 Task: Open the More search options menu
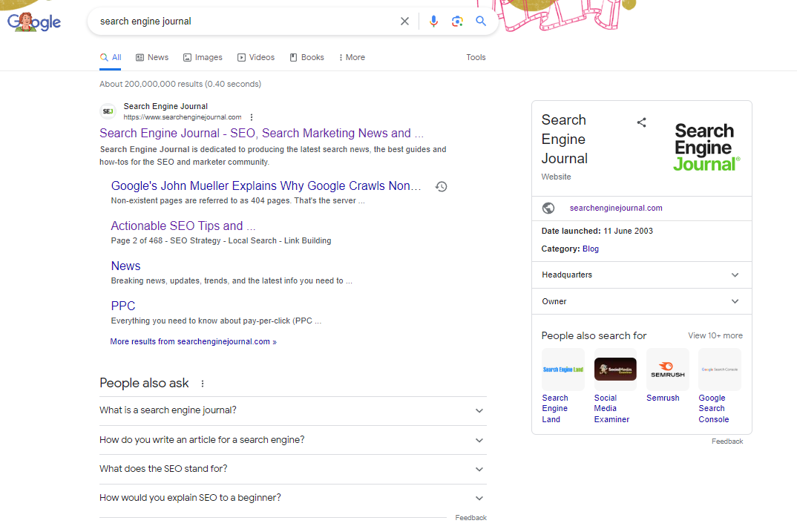click(x=351, y=57)
